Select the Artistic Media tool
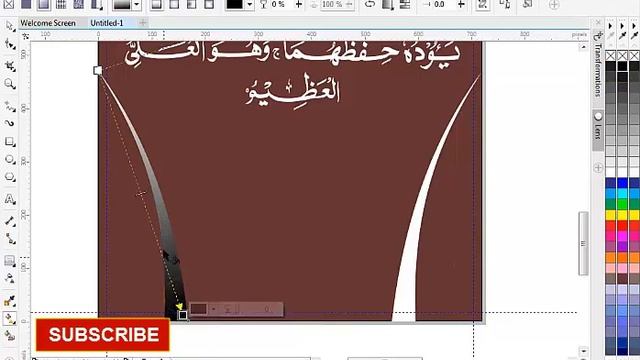 10,123
